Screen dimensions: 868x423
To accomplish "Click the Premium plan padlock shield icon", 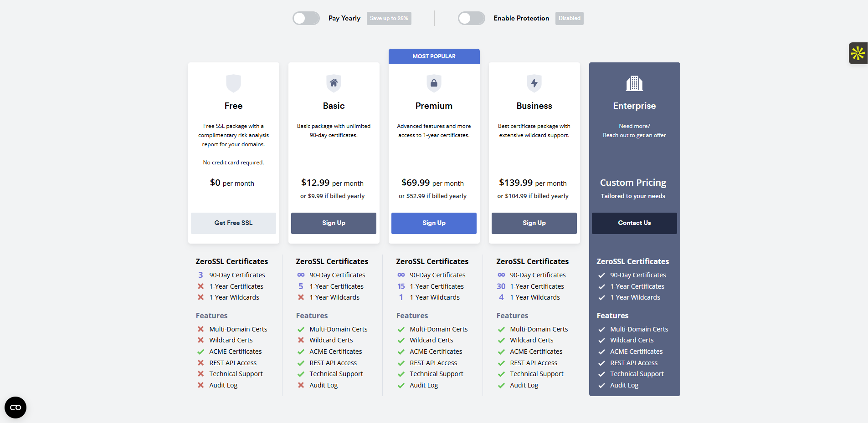I will [x=434, y=83].
